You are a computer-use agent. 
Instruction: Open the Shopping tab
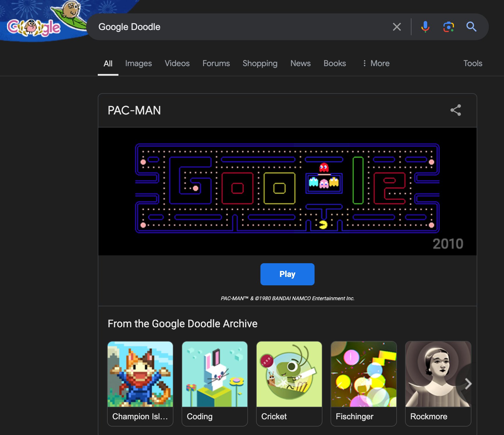260,63
